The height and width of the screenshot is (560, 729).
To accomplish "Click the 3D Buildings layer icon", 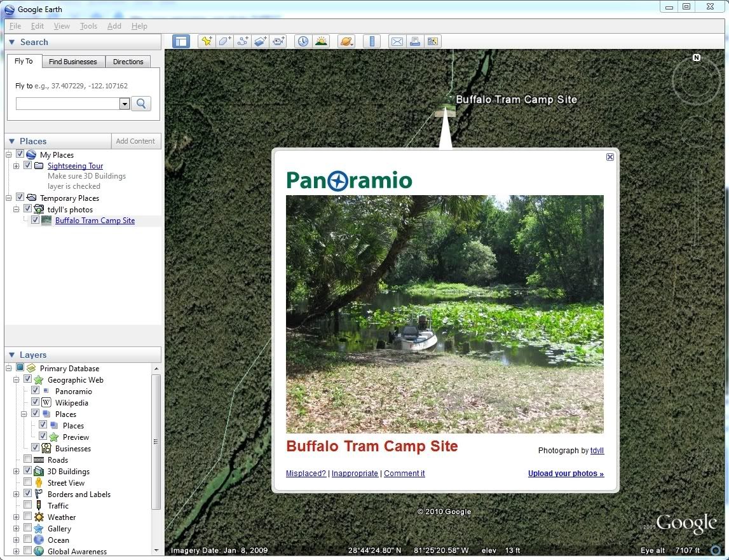I will (39, 471).
